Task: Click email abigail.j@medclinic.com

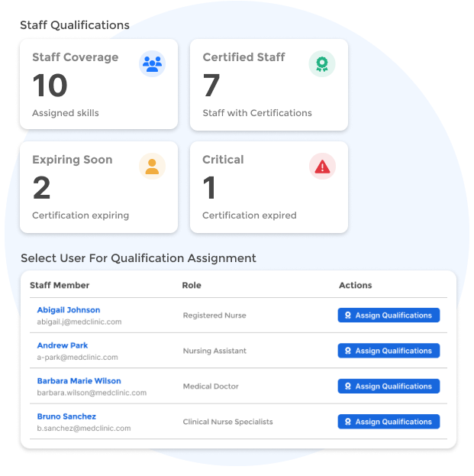Action: (79, 322)
